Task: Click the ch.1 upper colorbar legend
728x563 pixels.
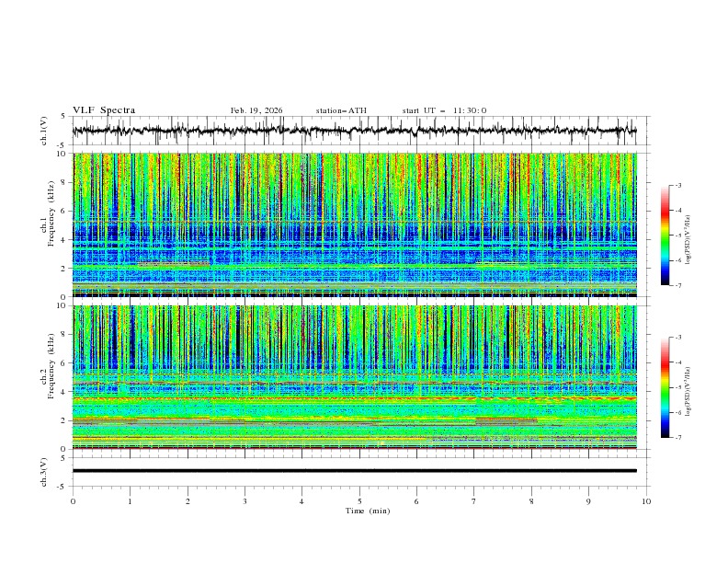Action: (665, 236)
